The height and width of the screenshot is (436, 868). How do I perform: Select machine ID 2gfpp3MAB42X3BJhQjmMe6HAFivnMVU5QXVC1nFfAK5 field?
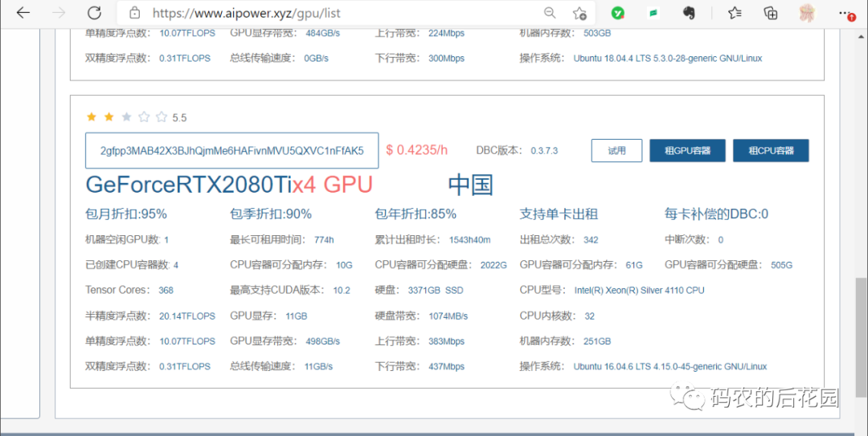coord(232,150)
